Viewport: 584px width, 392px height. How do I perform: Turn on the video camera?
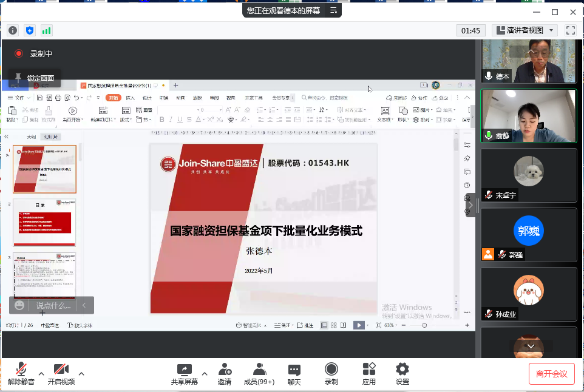(x=61, y=370)
